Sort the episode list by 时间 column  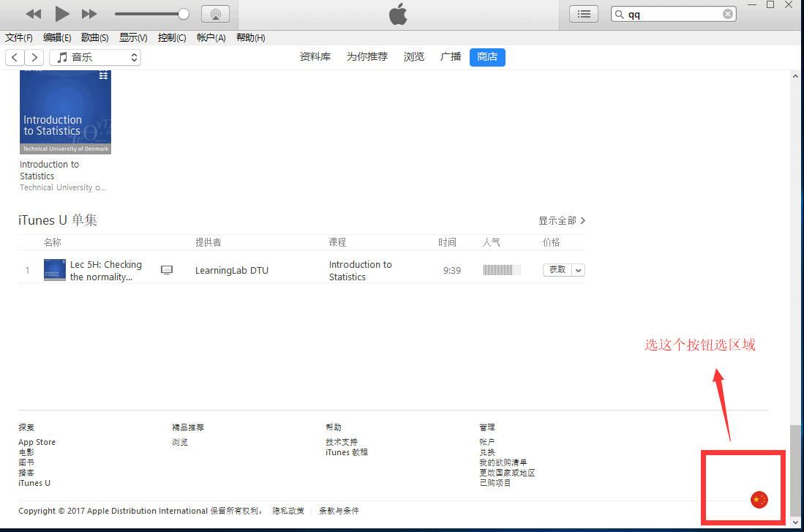click(447, 242)
